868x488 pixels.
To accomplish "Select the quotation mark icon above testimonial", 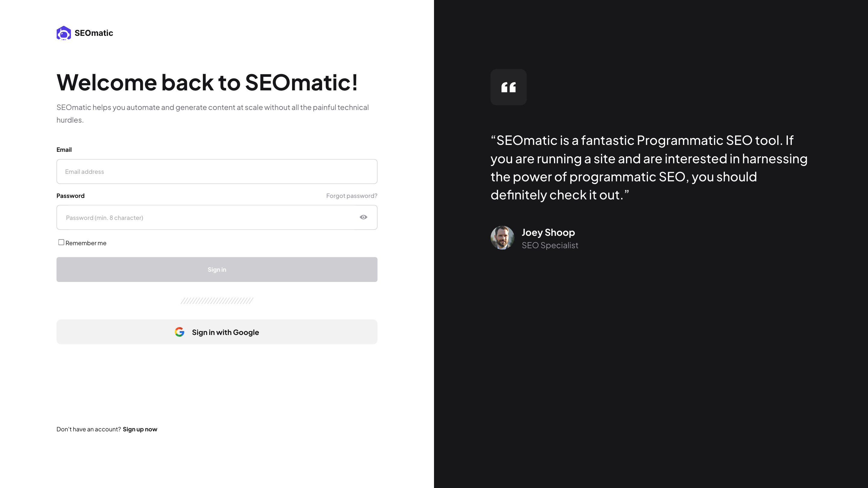I will tap(508, 87).
